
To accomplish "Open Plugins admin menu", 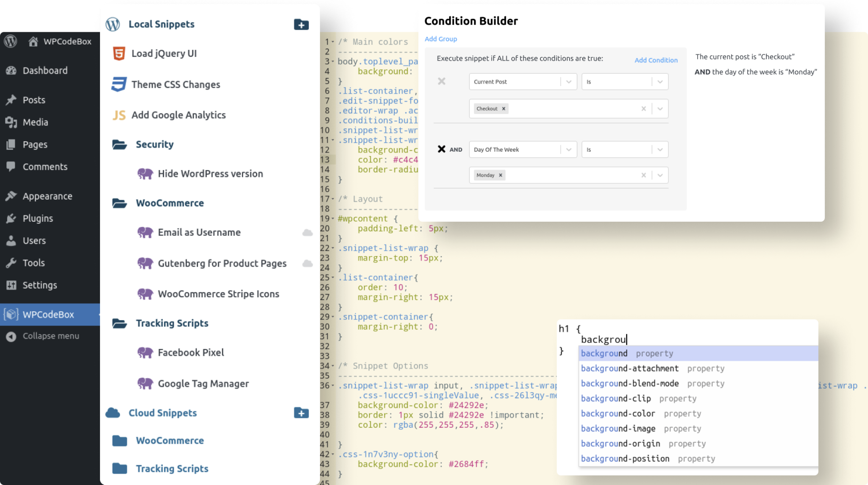I will 38,218.
